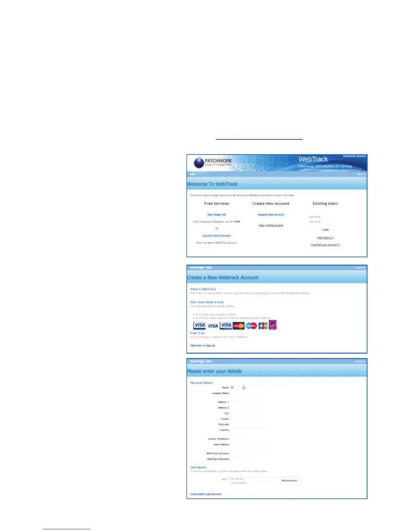This screenshot has width=411, height=532.
Task: Click Help on the Create a New Webtrack Account page
Action: pyautogui.click(x=209, y=268)
